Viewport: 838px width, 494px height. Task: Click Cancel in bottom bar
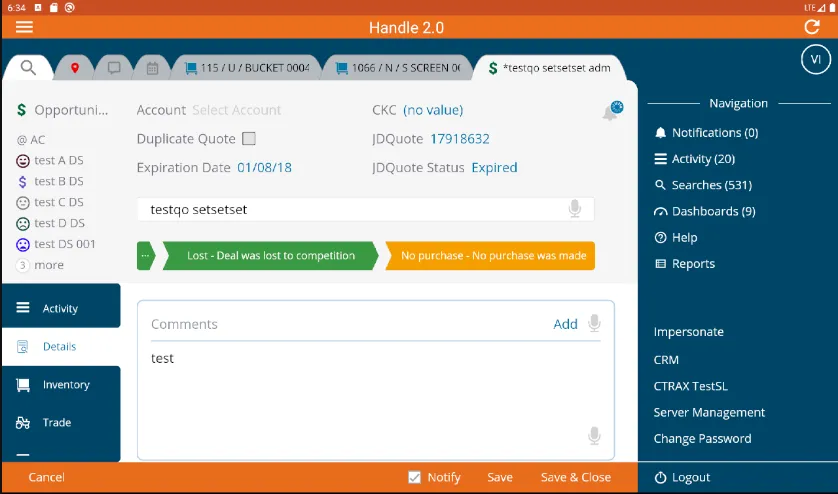[46, 477]
